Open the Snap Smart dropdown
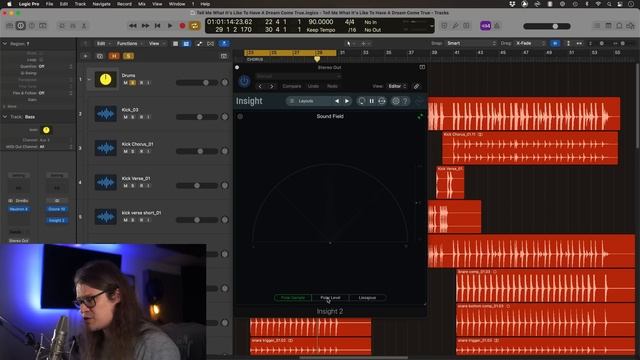640x360 pixels. click(x=471, y=43)
